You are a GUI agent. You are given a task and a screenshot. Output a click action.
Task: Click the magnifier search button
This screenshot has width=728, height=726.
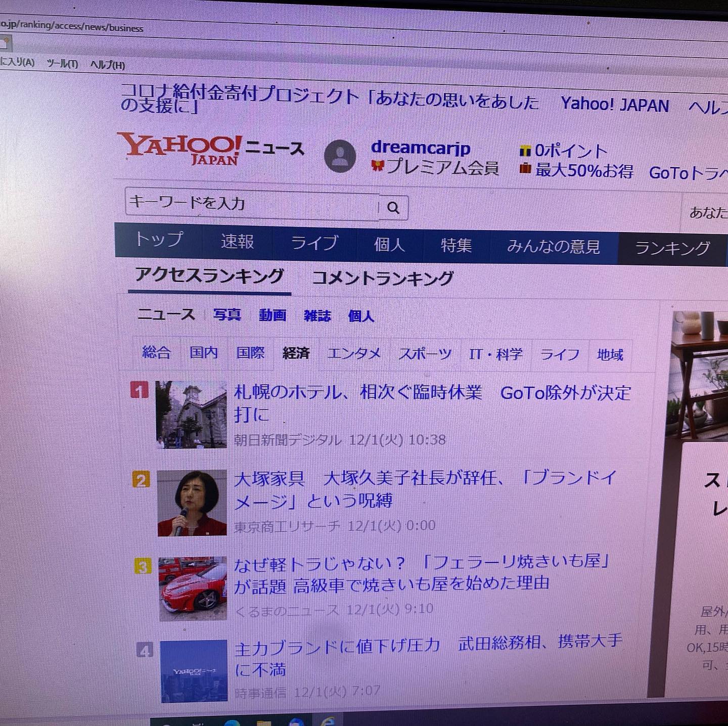pyautogui.click(x=393, y=207)
